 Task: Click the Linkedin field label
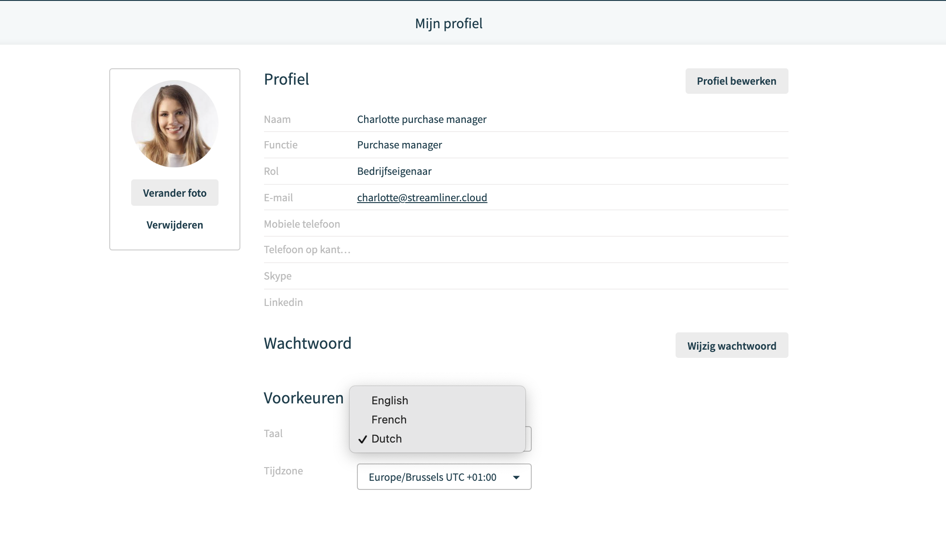[283, 302]
